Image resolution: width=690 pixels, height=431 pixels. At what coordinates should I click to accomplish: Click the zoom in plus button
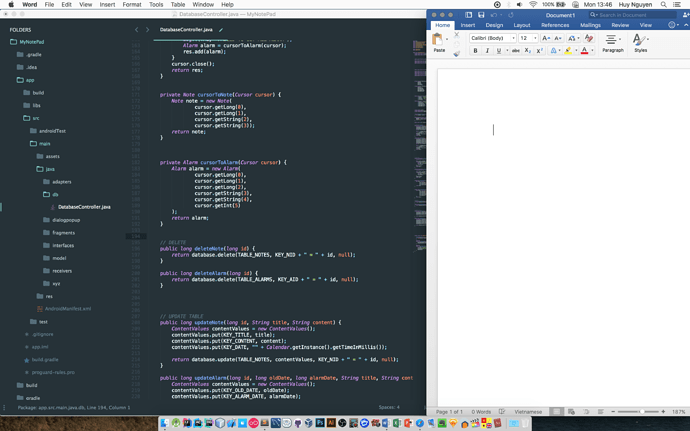click(663, 412)
